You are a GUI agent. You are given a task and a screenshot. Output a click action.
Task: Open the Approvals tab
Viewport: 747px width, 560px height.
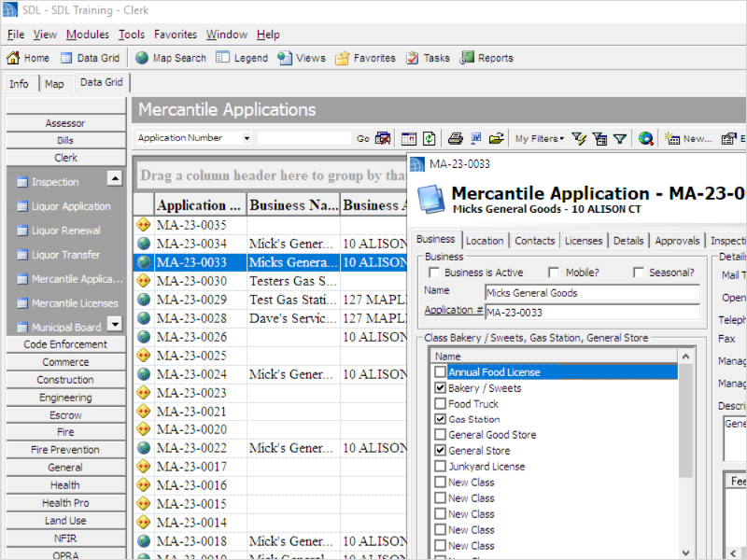tap(677, 241)
